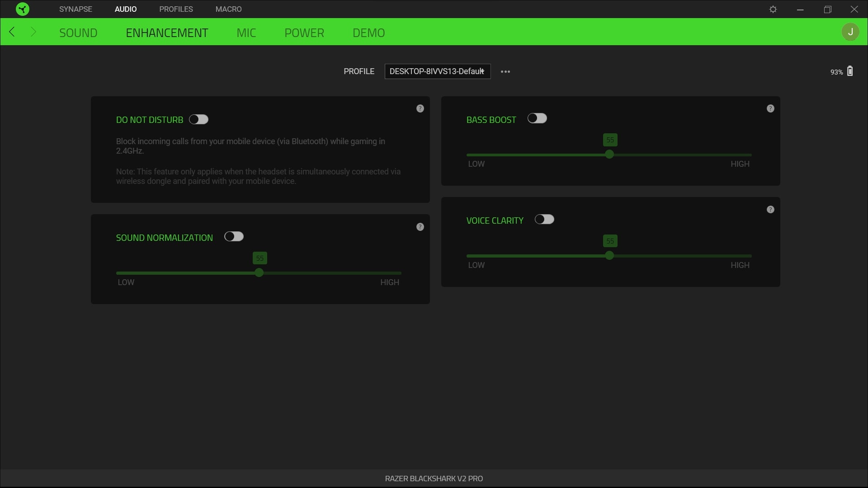Show help for Voice Clarity

click(770, 210)
